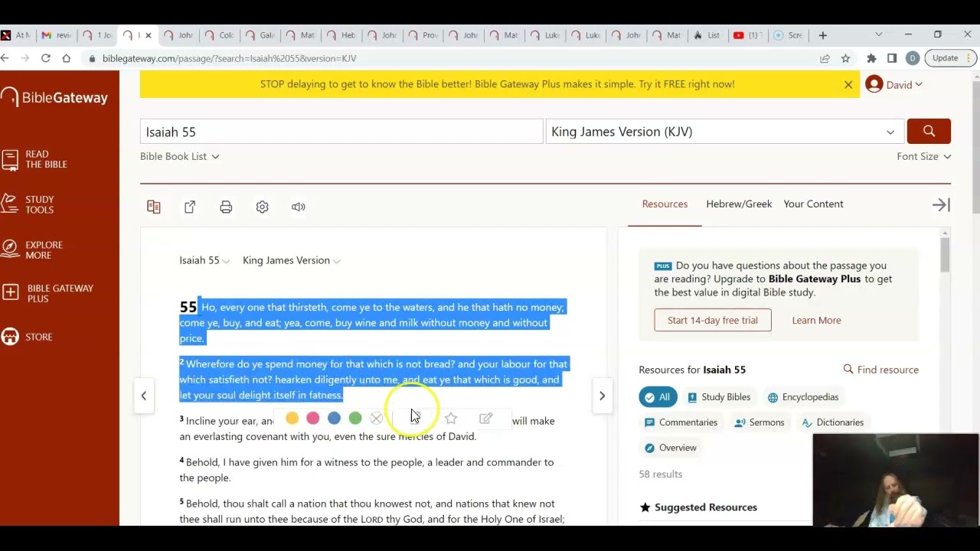Switch to the YouTube browser tab

748,35
